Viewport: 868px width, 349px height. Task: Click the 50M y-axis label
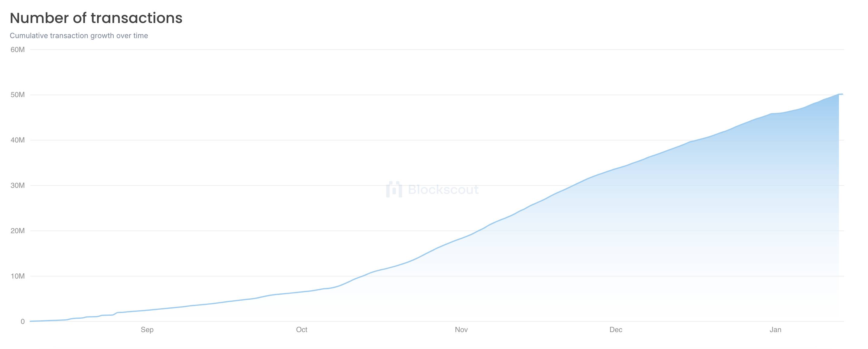18,95
